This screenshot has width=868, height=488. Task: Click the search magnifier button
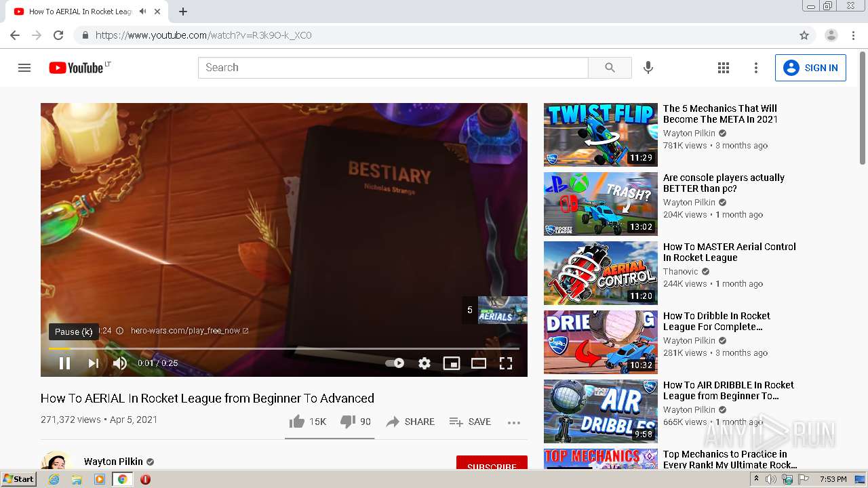(x=610, y=68)
